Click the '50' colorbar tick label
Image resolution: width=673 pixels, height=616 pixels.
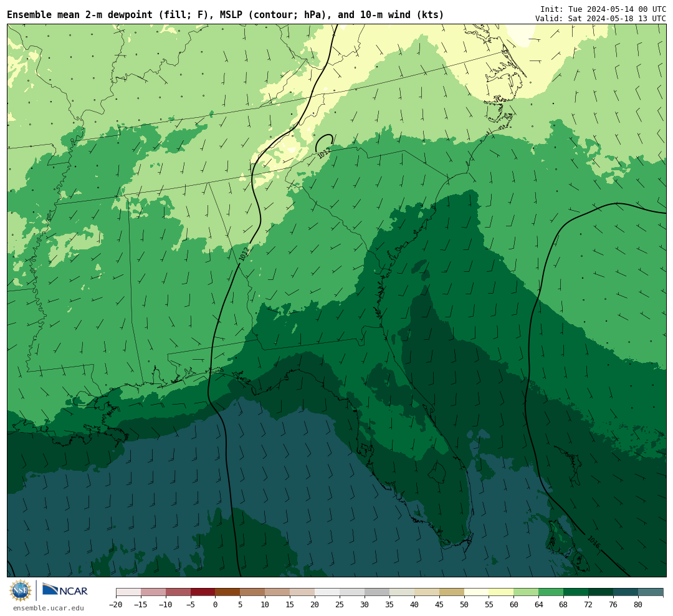(464, 605)
